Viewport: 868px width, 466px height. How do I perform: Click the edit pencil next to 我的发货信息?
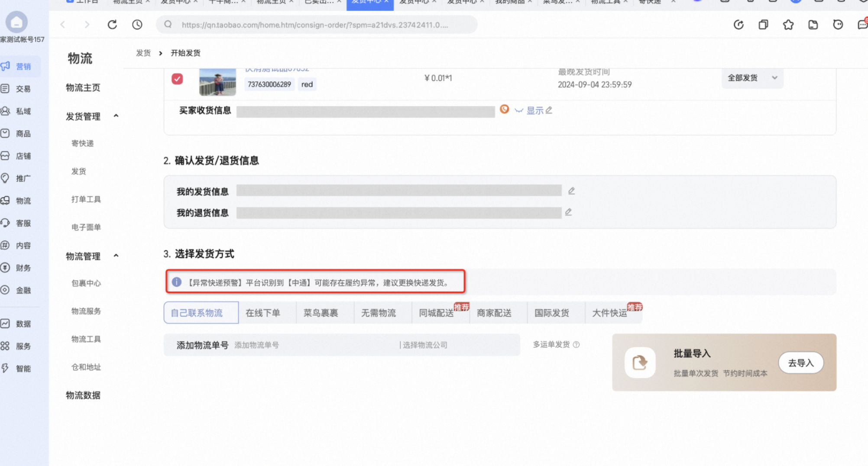coord(571,191)
